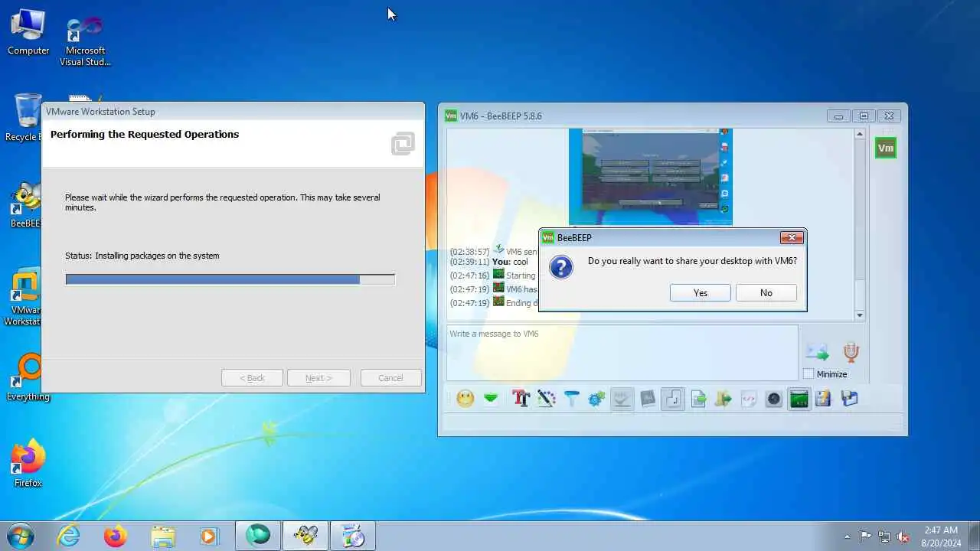Screen dimensions: 980x551
Task: Click the Back button in VMware Setup
Action: [252, 378]
